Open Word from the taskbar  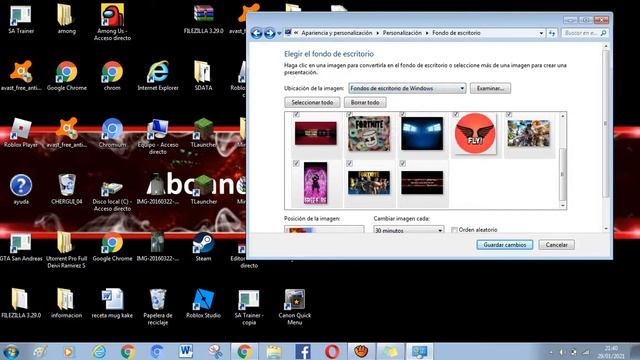(186, 351)
